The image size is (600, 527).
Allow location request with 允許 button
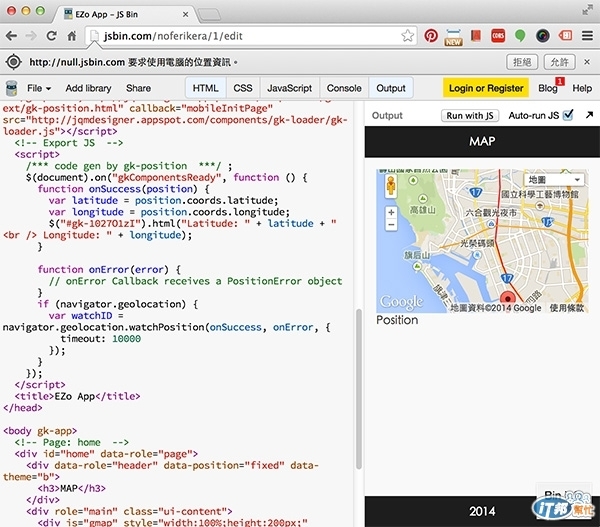point(559,62)
